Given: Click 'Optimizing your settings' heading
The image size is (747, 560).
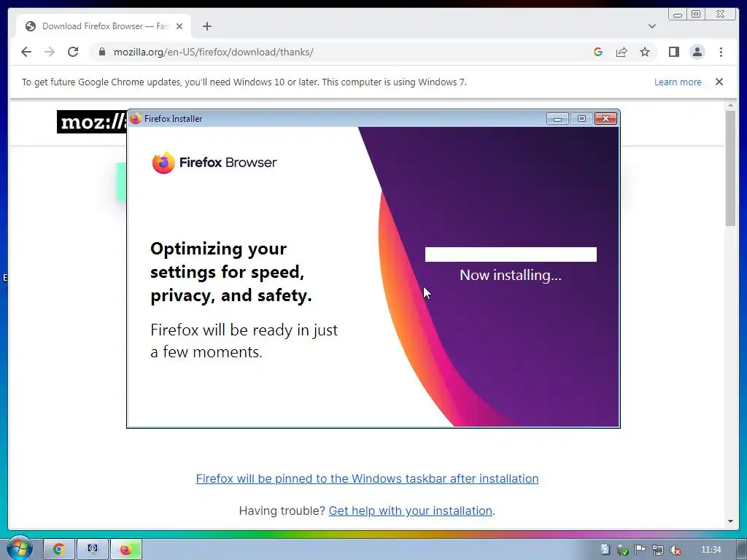Looking at the screenshot, I should click(231, 272).
